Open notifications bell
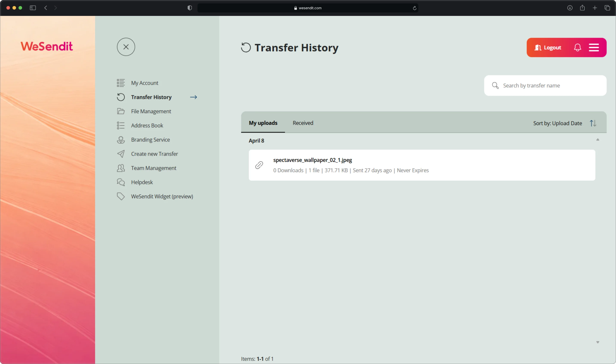The image size is (616, 364). pos(578,47)
